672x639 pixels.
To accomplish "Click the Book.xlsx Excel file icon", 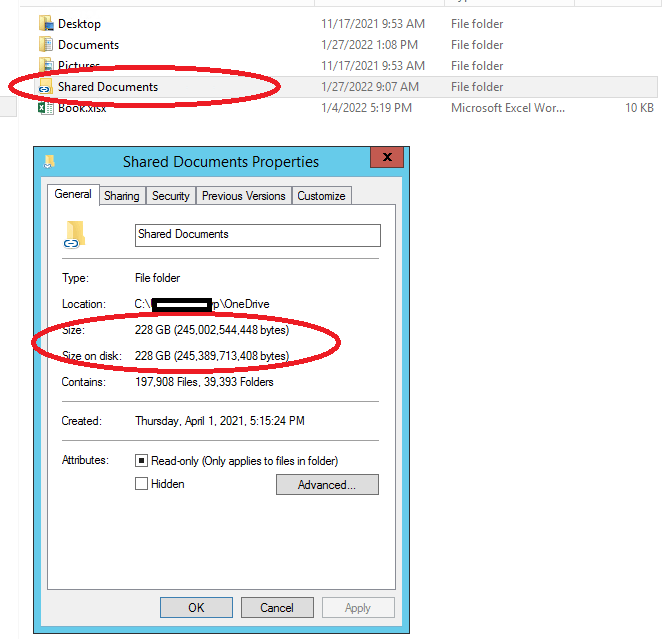I will coord(45,108).
